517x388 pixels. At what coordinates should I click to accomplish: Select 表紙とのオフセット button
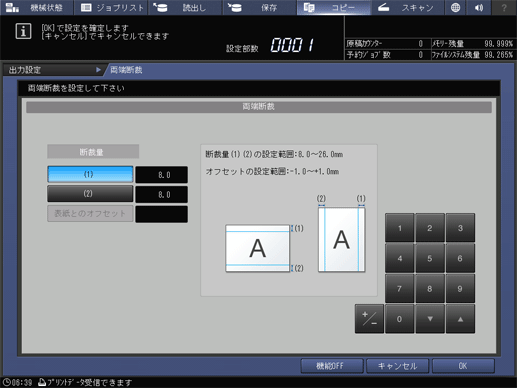(90, 214)
